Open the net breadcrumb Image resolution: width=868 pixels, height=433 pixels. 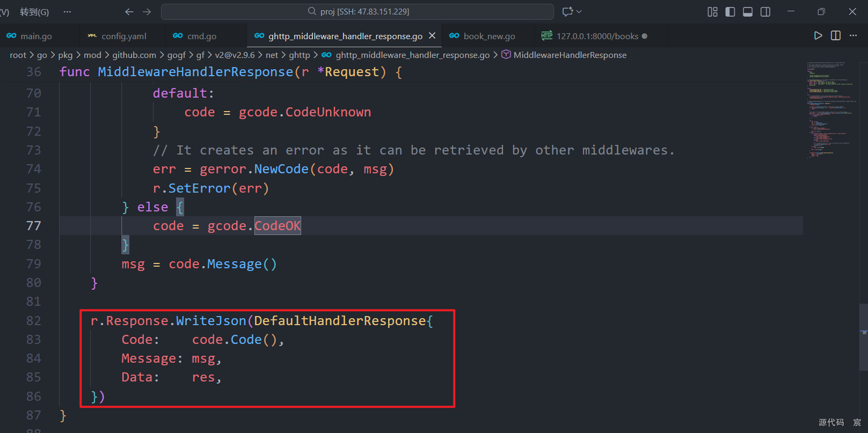tap(272, 55)
